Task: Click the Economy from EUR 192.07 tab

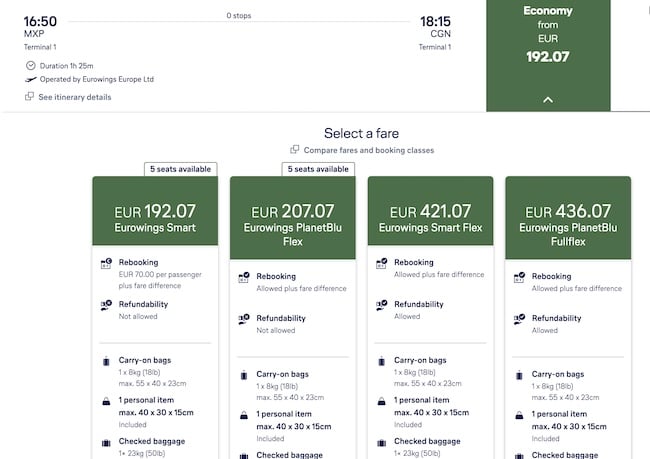Action: point(547,40)
